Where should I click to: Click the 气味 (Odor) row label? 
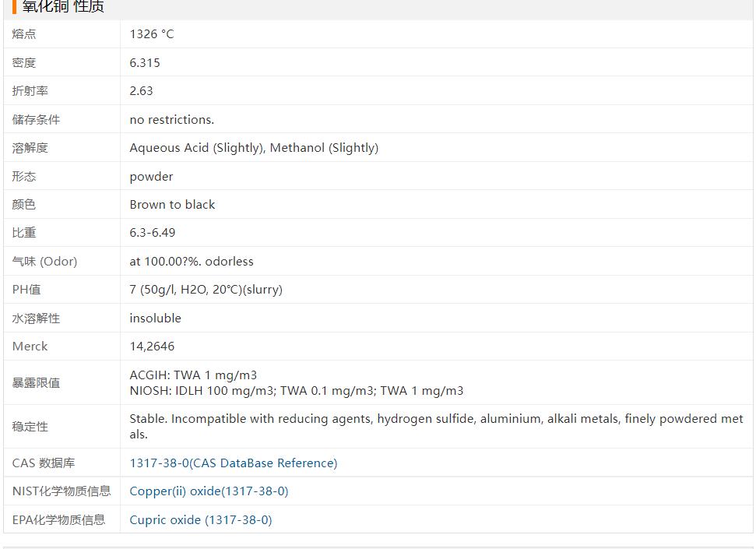pyautogui.click(x=44, y=262)
